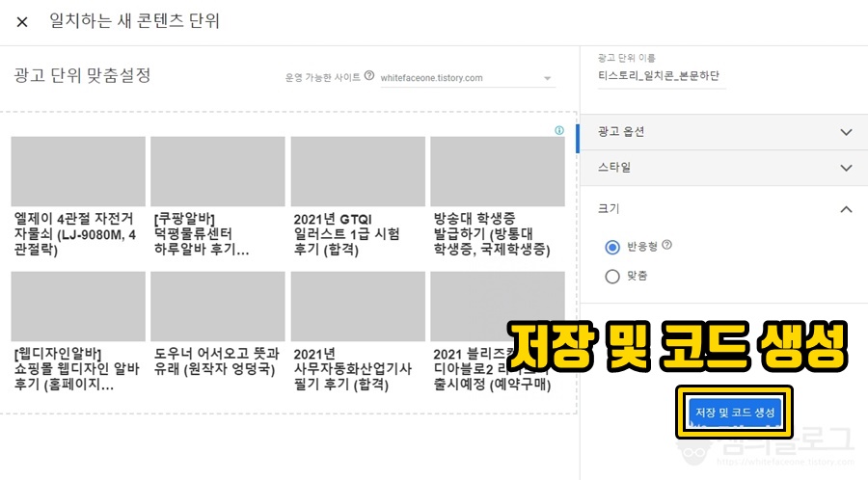Click thumbnail above 2021년 GTQI 일러스트
The height and width of the screenshot is (480, 868).
click(358, 172)
